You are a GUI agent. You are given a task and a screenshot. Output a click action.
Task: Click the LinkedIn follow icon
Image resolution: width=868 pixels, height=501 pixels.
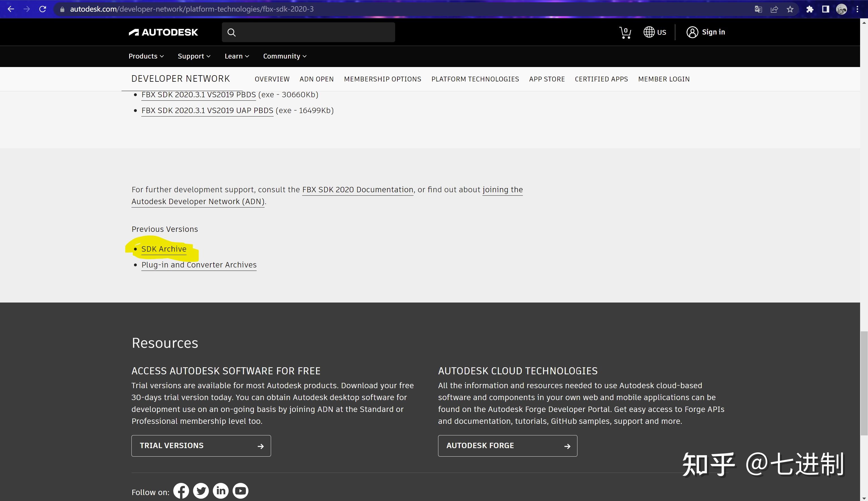[x=221, y=491]
